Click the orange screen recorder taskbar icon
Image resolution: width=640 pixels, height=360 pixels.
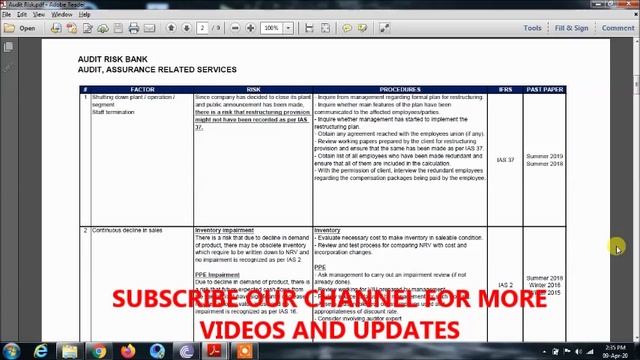tap(244, 351)
